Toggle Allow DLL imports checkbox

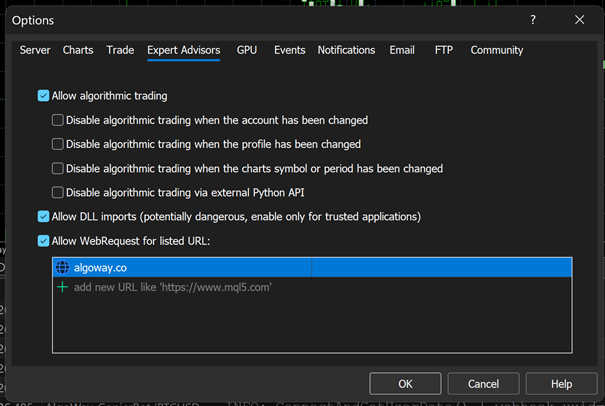[x=43, y=217]
